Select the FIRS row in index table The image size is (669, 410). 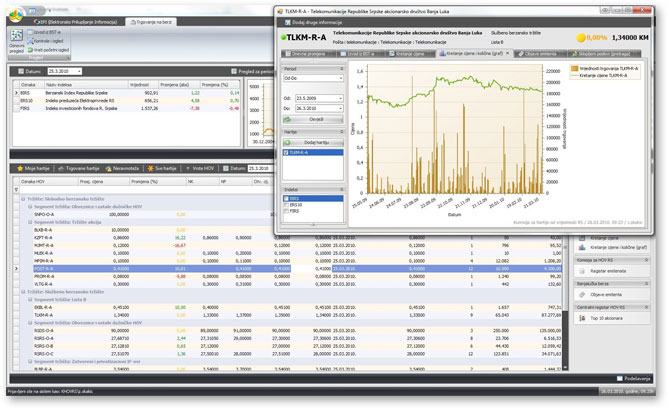(60, 107)
